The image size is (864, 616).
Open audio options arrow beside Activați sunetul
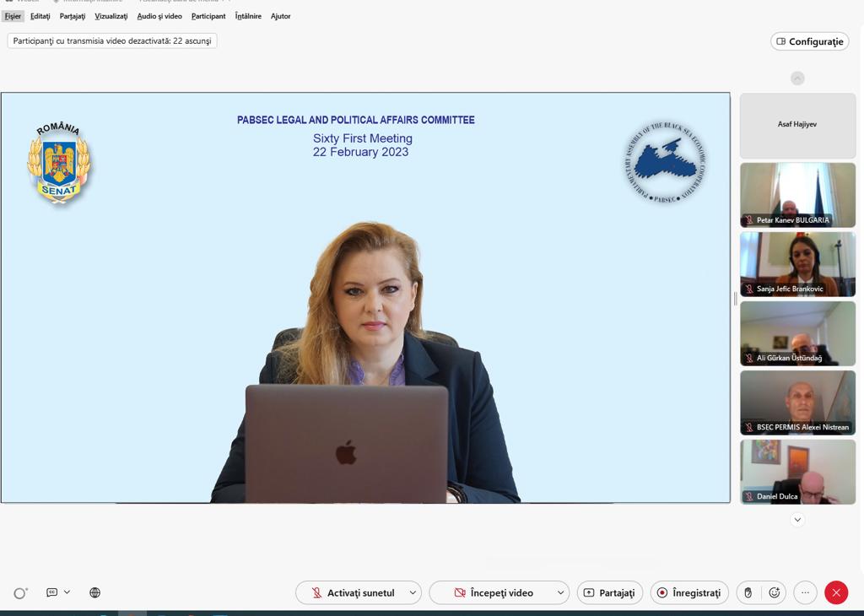coord(413,593)
